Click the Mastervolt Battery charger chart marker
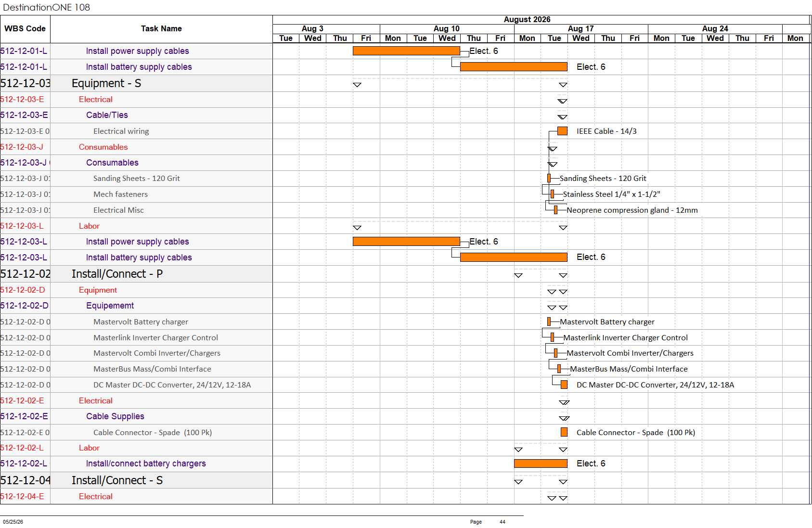 pyautogui.click(x=549, y=322)
